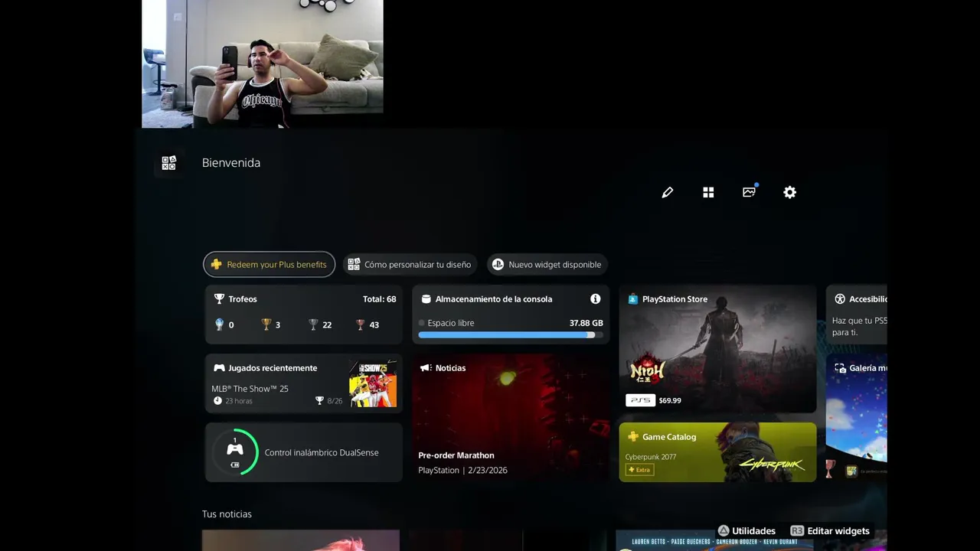The width and height of the screenshot is (980, 551).
Task: Click the Tus noticias heading
Action: [x=227, y=514]
